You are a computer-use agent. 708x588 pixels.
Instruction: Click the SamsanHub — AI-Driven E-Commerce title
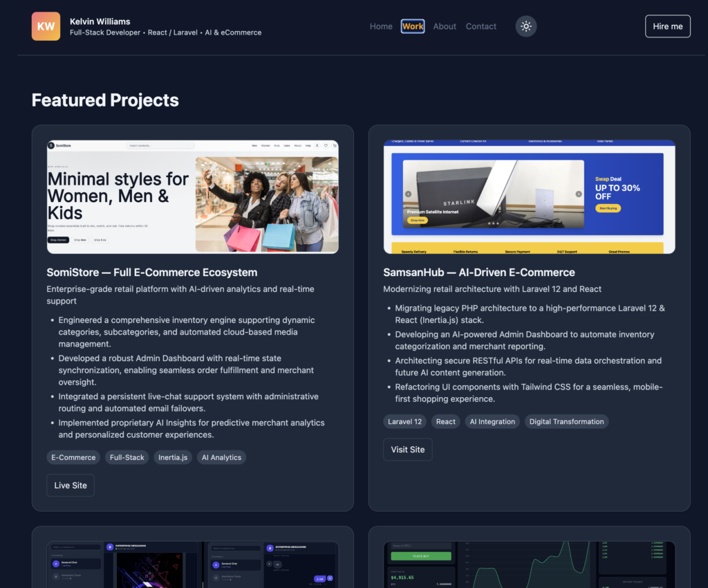tap(478, 273)
